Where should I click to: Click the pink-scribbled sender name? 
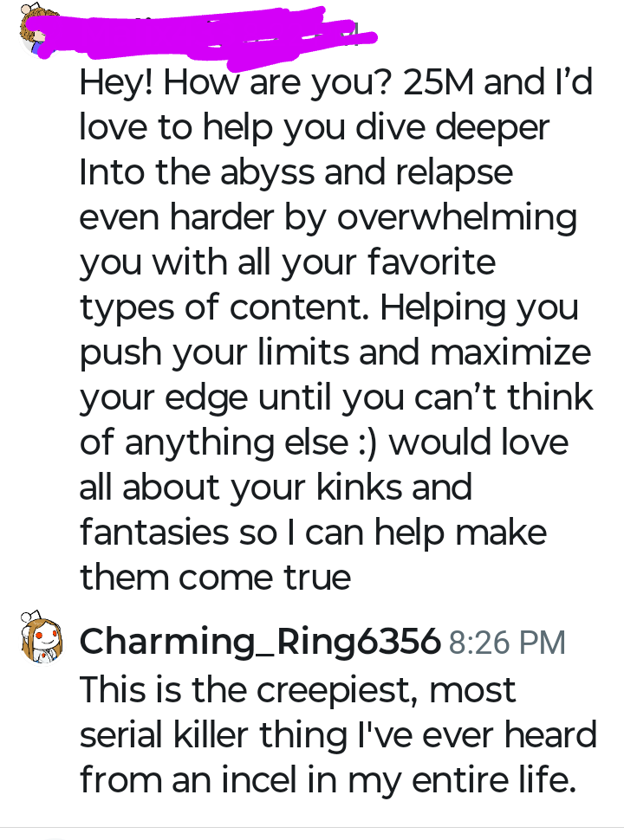point(225,36)
